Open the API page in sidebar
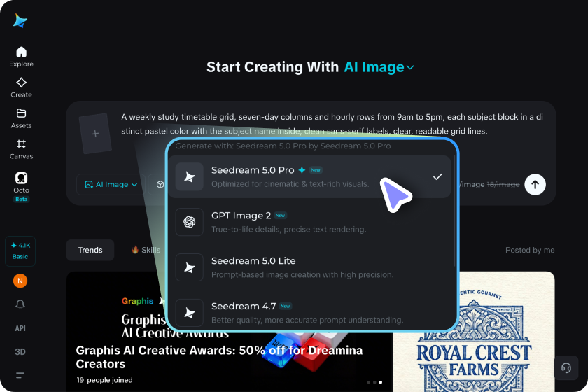 pyautogui.click(x=20, y=328)
